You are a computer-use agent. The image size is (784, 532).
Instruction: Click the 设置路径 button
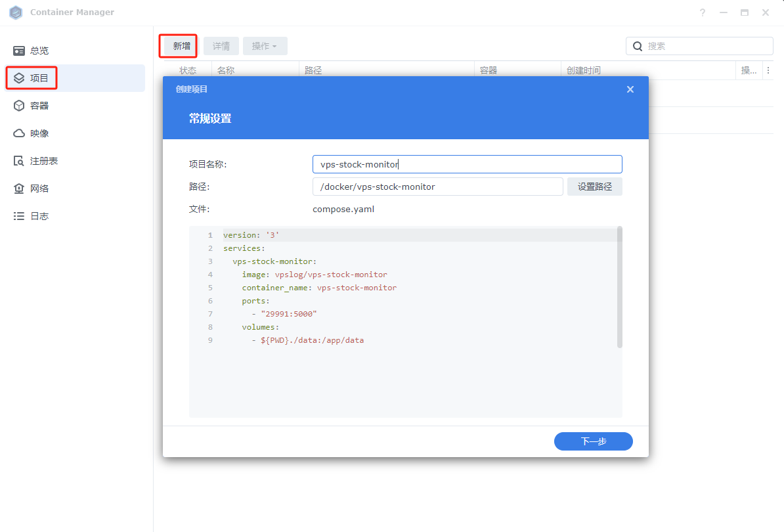click(594, 187)
